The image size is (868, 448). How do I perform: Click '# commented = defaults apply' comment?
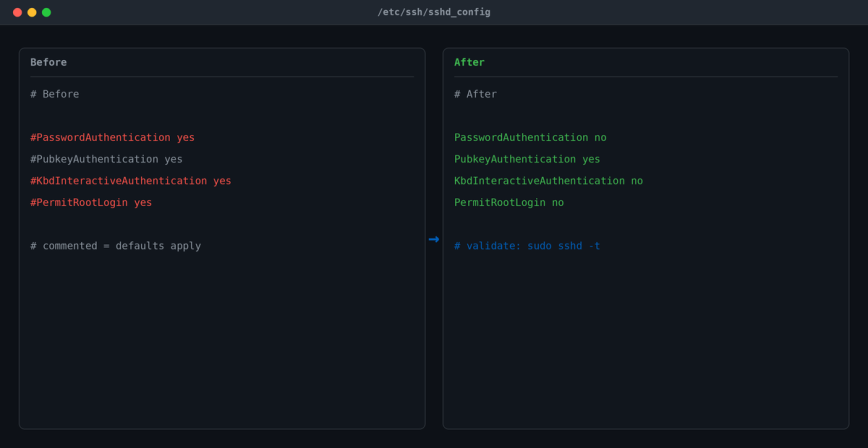point(116,246)
